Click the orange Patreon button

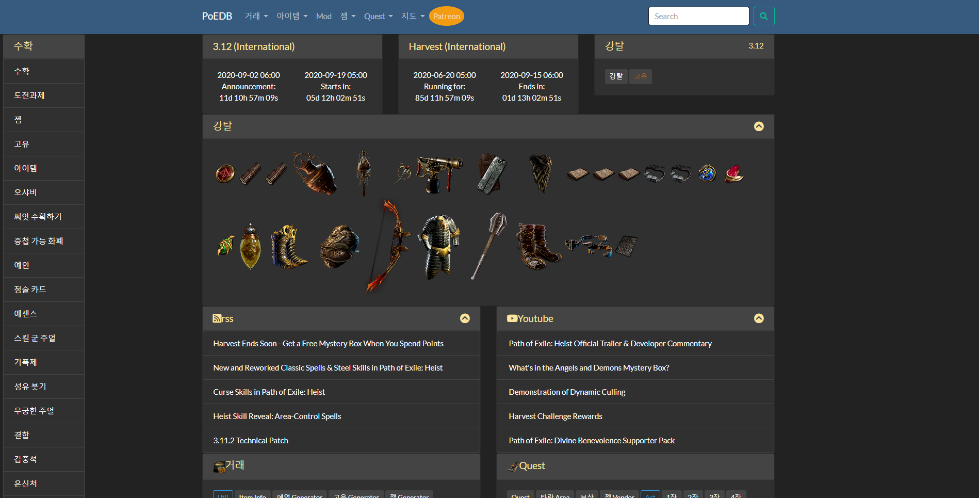point(446,16)
